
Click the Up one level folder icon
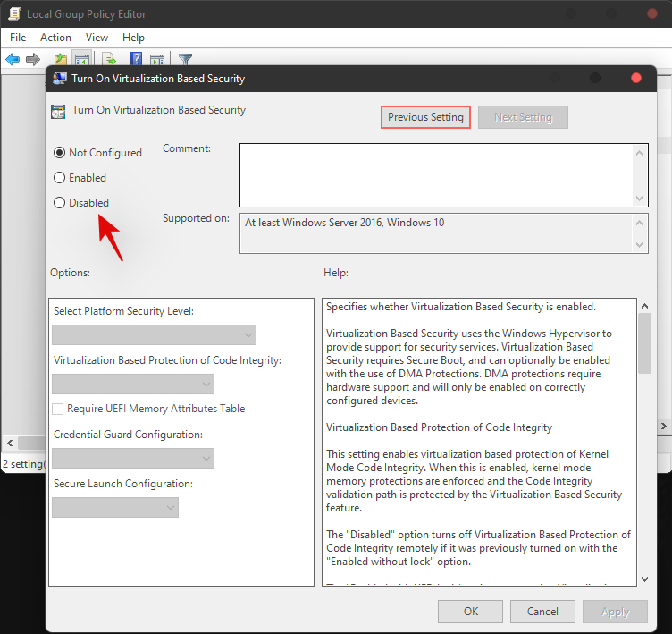[x=61, y=60]
